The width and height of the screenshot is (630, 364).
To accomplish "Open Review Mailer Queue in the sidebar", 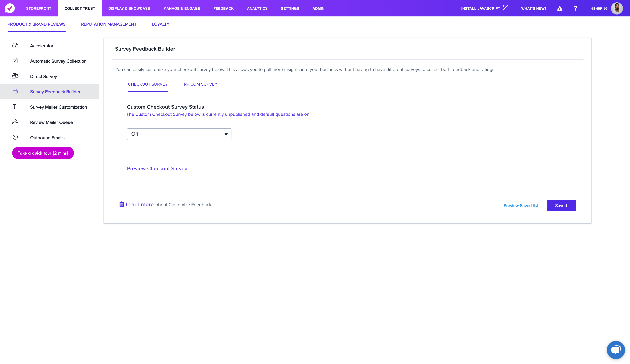I will [52, 122].
